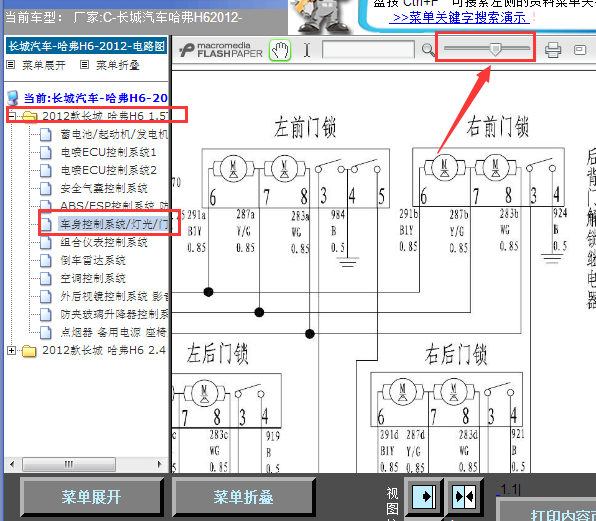The image size is (596, 521).
Task: Open 电喷ECU控制系统2 diagram
Action: [x=108, y=170]
